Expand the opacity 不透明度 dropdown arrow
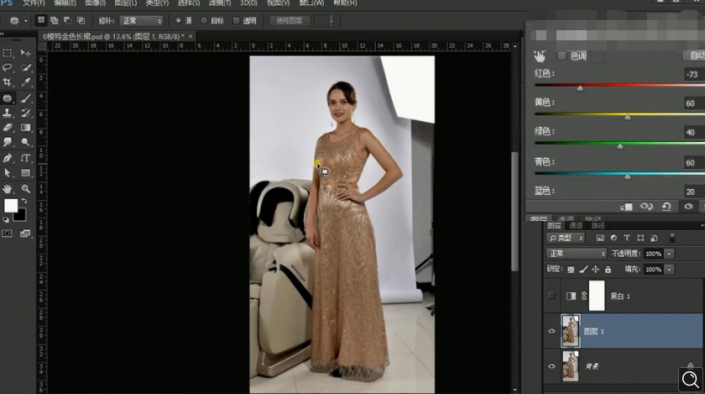This screenshot has width=705, height=394. point(669,254)
